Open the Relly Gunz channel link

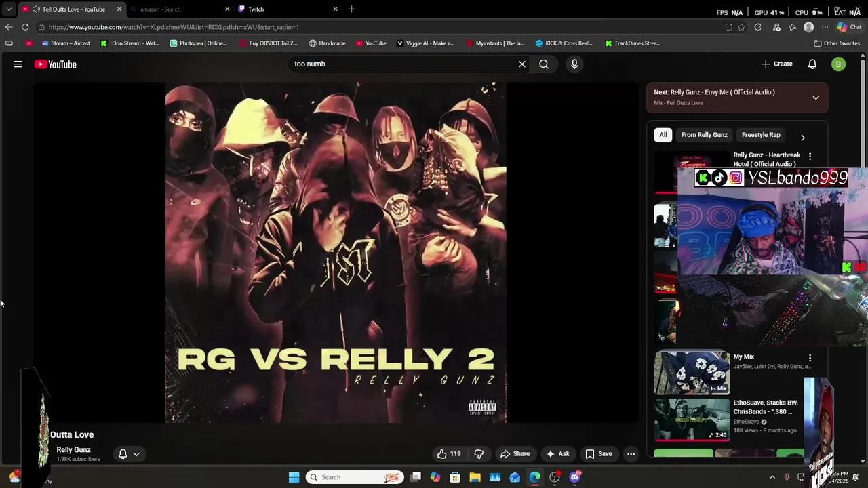pyautogui.click(x=73, y=450)
